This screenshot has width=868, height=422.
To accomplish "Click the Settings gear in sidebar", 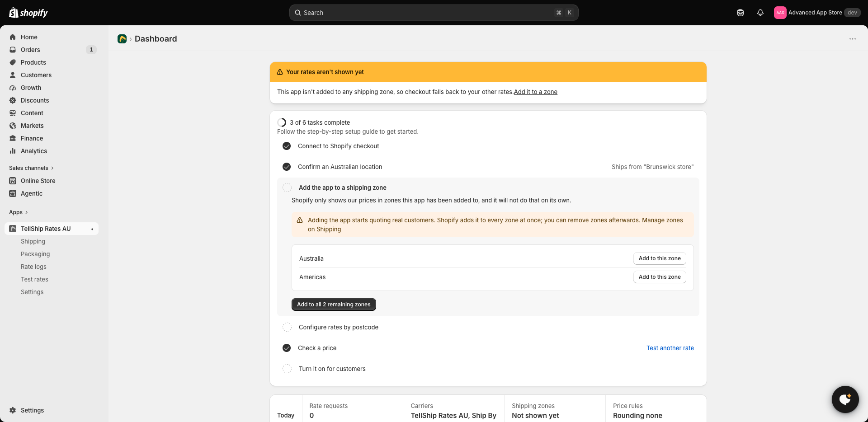I will pyautogui.click(x=13, y=410).
